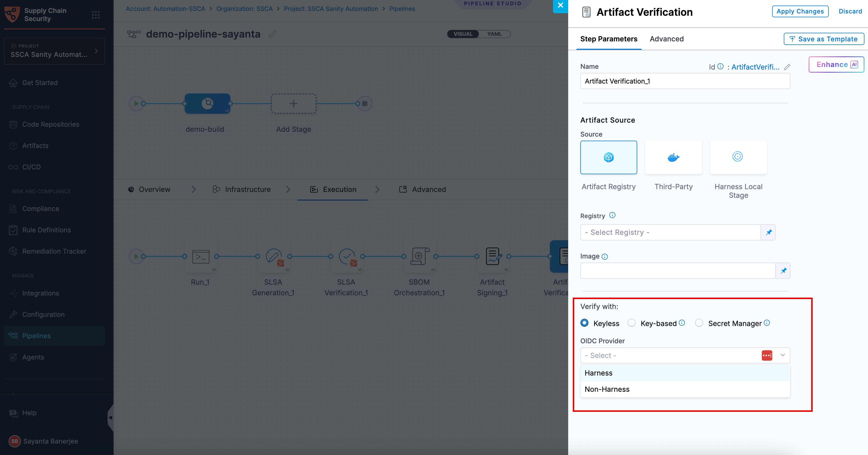Image resolution: width=868 pixels, height=455 pixels.
Task: Click the Name input field
Action: (685, 81)
